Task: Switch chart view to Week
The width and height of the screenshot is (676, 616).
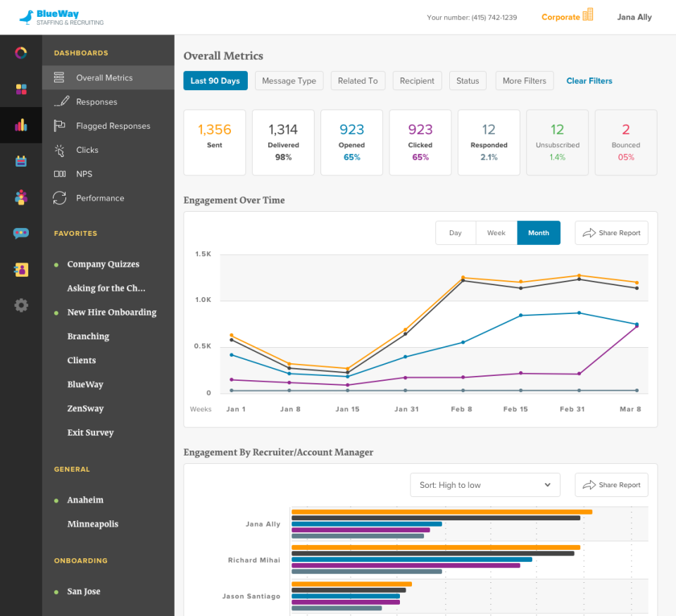Action: pos(496,233)
